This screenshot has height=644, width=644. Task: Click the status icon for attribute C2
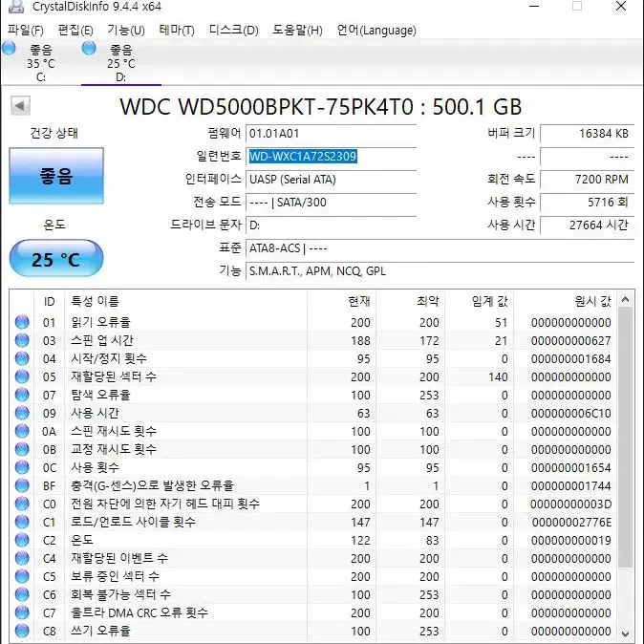(22, 540)
